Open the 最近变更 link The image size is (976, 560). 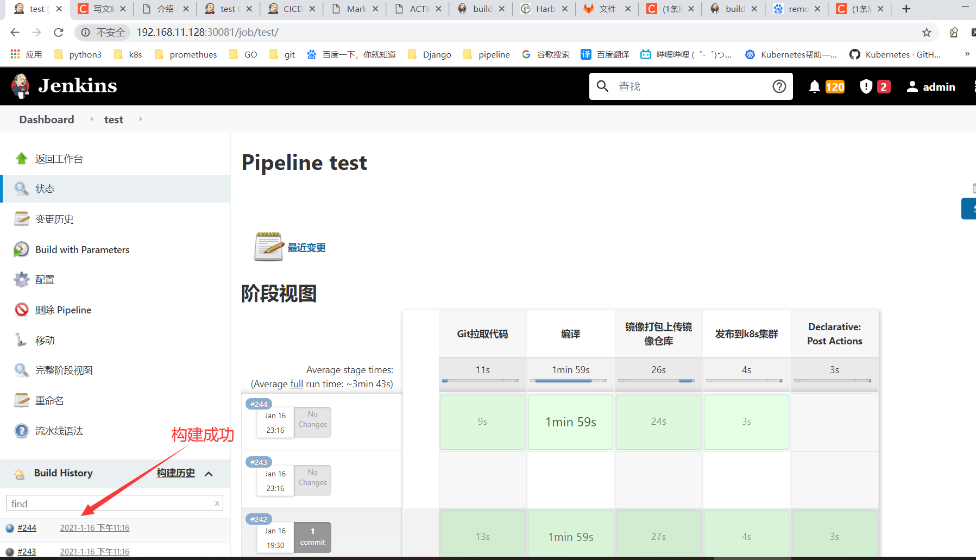[x=306, y=248]
